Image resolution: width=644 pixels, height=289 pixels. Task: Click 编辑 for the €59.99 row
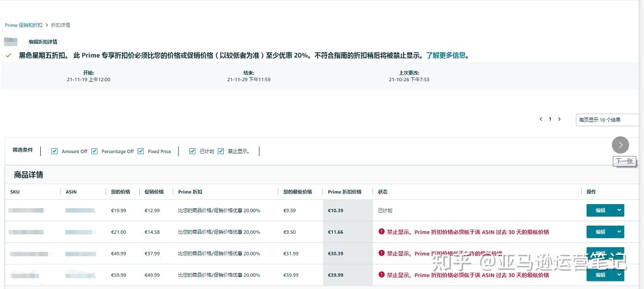pyautogui.click(x=600, y=275)
